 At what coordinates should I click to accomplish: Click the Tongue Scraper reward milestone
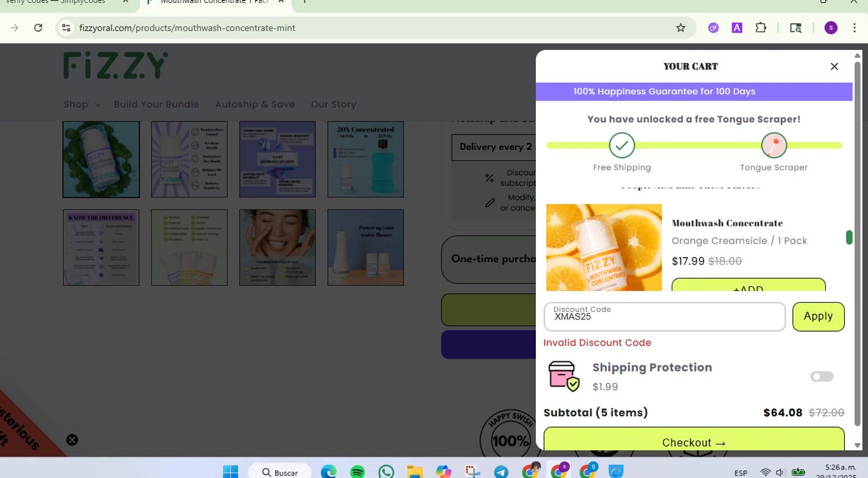coord(774,145)
